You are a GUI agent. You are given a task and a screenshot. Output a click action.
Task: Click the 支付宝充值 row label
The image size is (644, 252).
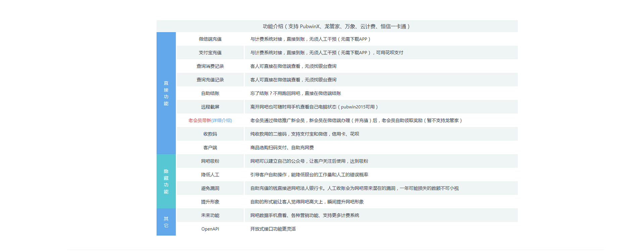(210, 52)
